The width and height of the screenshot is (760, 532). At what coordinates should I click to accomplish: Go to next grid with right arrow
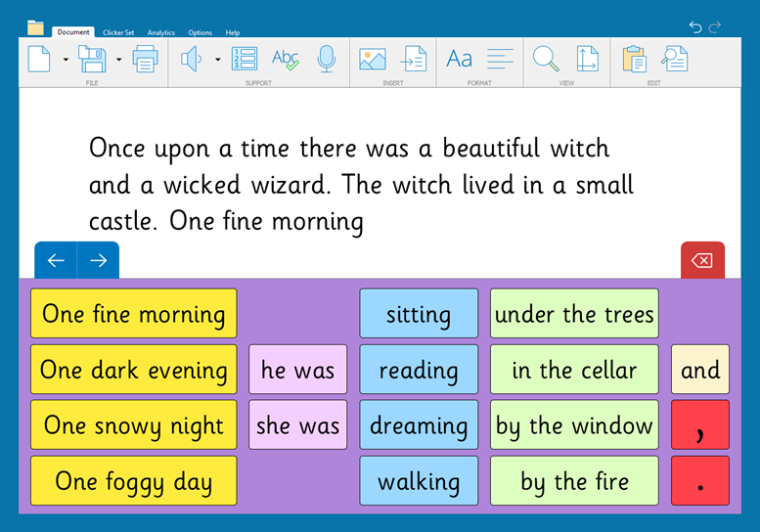[98, 260]
